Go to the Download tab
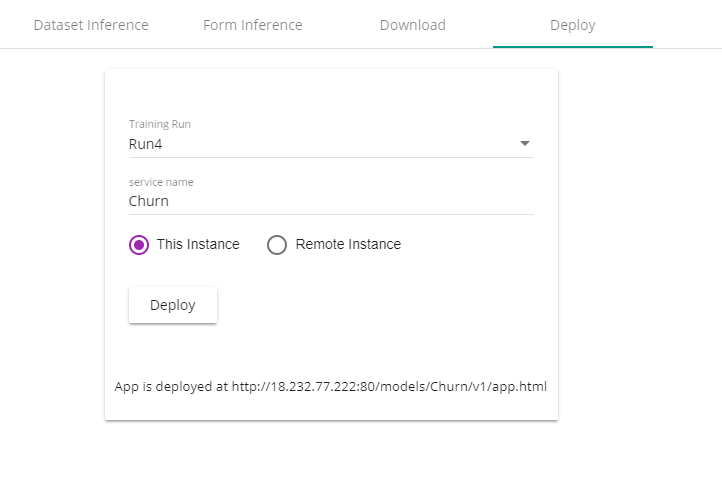The width and height of the screenshot is (722, 482). 412,25
